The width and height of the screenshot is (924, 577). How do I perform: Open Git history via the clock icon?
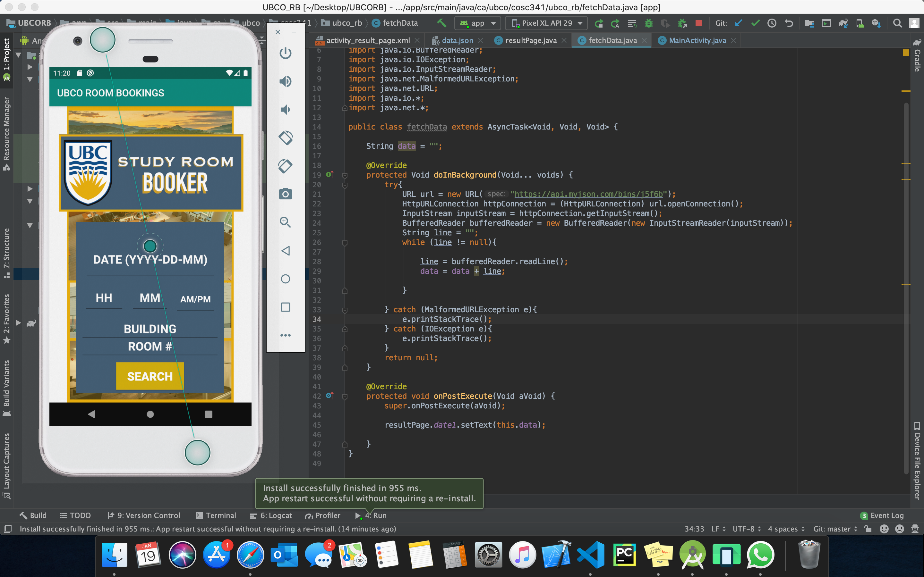pos(772,23)
